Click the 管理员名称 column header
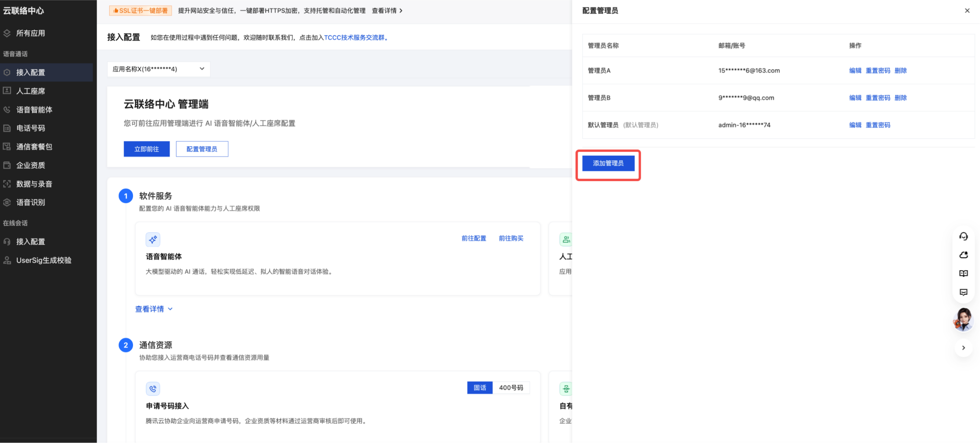Viewport: 980px width, 443px height. (x=603, y=46)
